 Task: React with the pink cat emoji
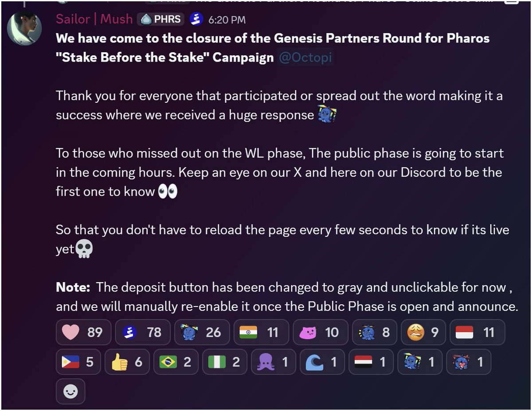coord(319,332)
